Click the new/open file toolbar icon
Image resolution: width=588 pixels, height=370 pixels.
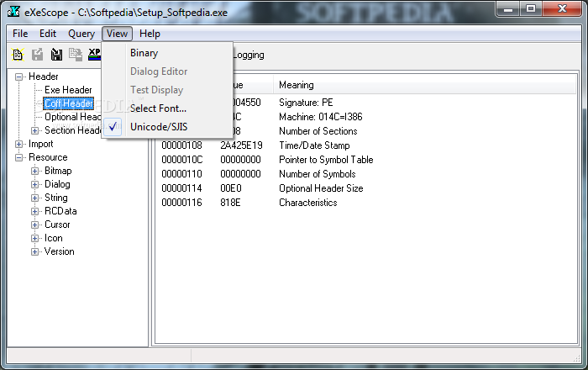(x=18, y=55)
